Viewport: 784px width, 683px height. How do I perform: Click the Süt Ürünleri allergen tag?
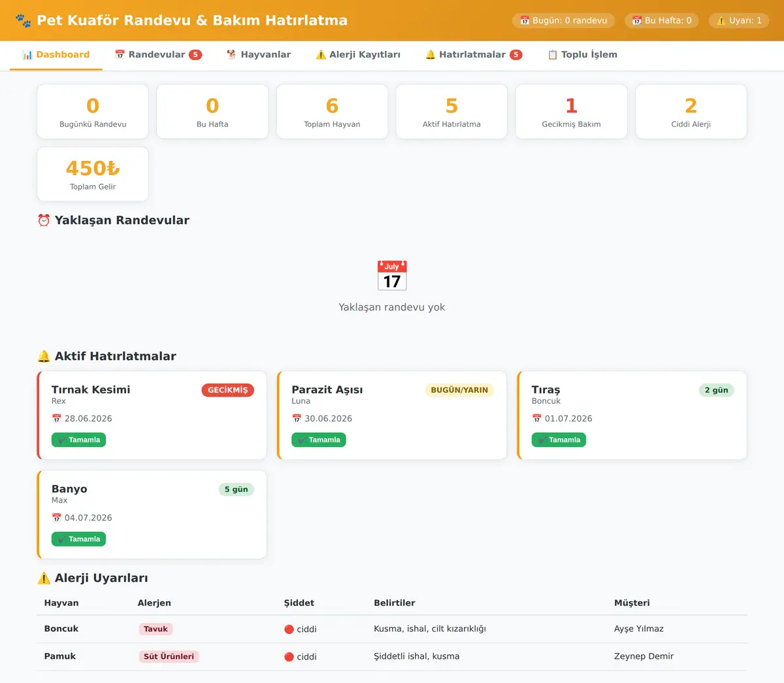(x=169, y=657)
